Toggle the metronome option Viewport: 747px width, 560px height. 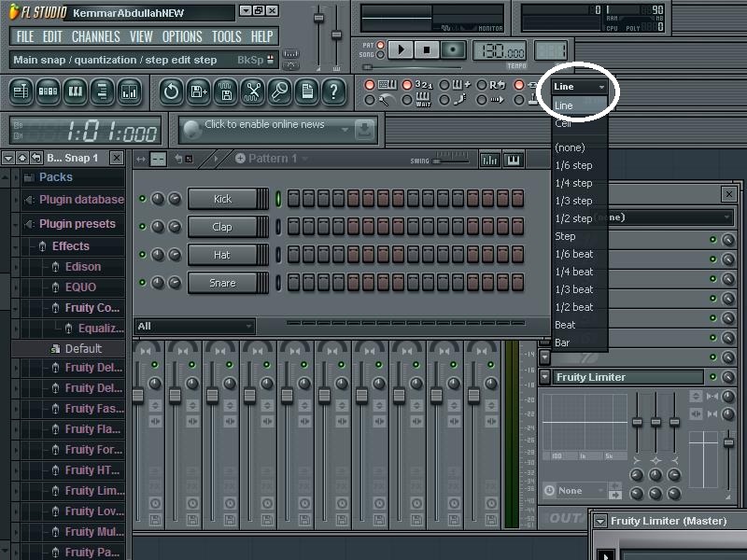click(x=369, y=100)
